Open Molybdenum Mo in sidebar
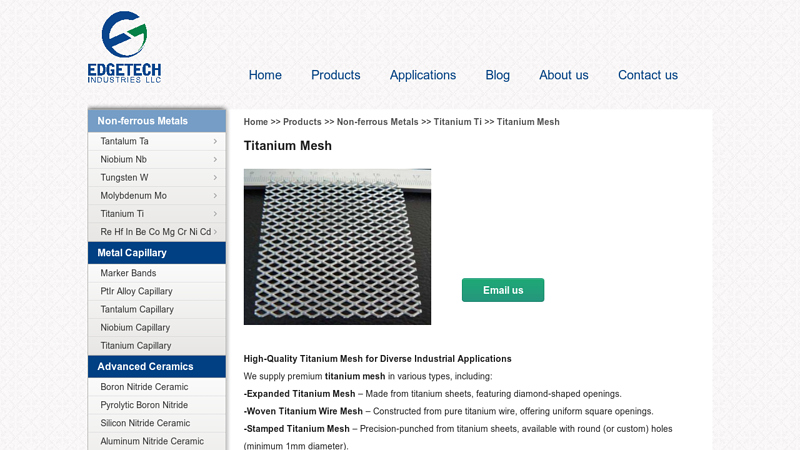800x450 pixels. point(134,196)
